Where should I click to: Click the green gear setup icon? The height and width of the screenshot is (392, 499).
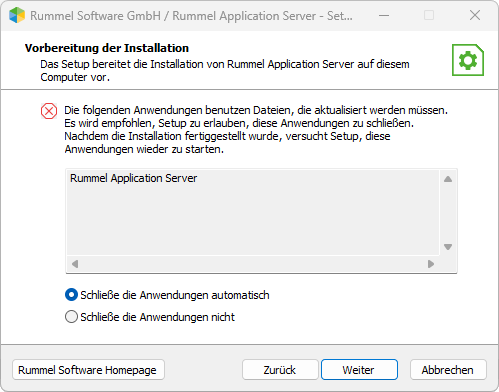pyautogui.click(x=468, y=60)
